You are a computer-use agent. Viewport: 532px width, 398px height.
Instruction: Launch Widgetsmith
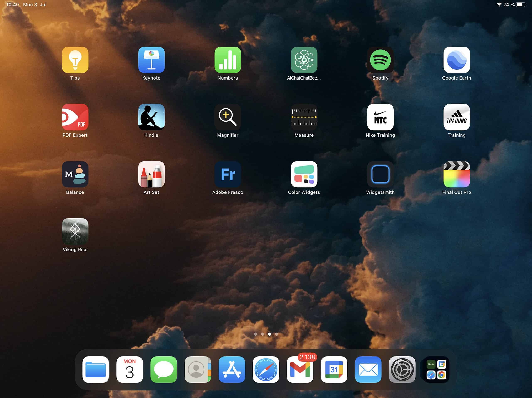coord(380,174)
